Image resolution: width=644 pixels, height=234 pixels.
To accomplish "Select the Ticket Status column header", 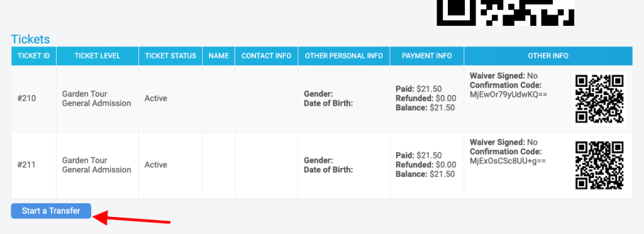I will (x=170, y=56).
